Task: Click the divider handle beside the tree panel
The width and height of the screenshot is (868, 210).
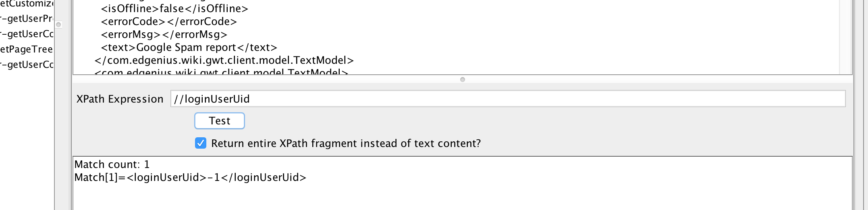Action: (58, 25)
